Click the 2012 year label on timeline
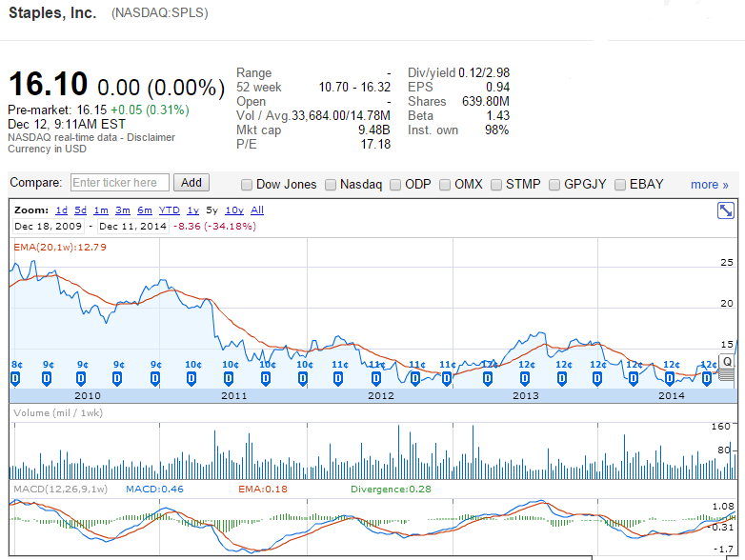 pos(380,395)
